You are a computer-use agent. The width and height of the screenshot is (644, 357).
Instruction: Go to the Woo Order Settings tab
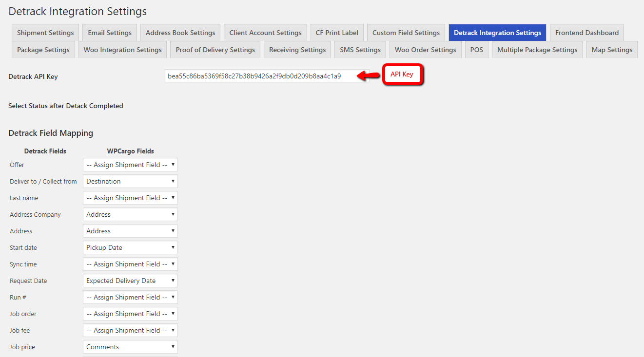click(x=426, y=50)
